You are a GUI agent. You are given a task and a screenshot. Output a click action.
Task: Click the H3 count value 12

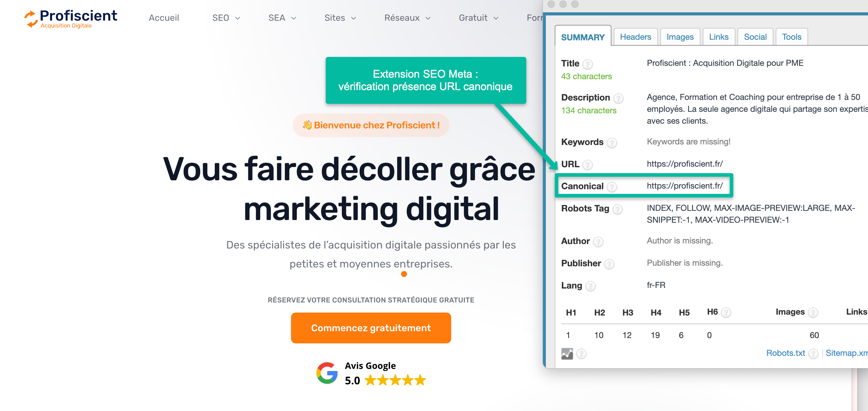click(627, 335)
